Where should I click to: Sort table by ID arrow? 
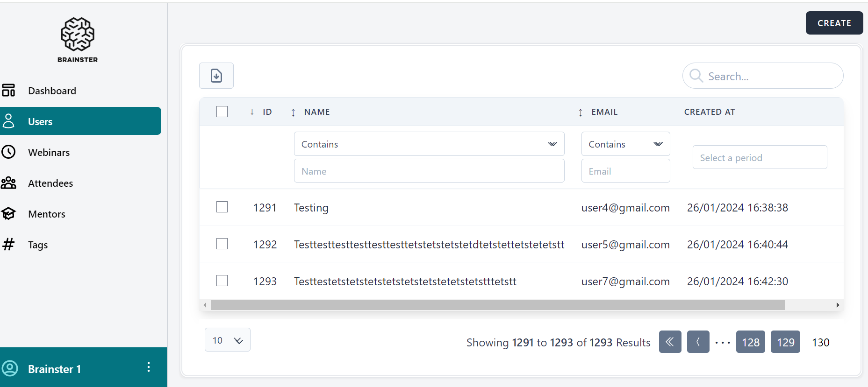(x=252, y=112)
